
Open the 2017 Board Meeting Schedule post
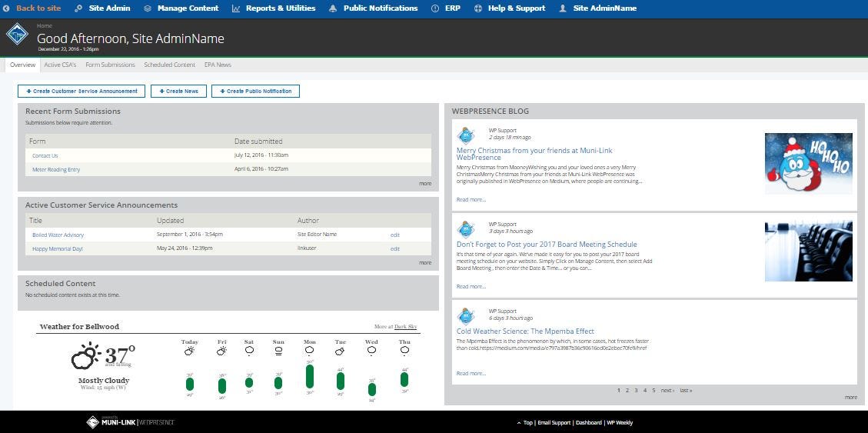pos(547,244)
